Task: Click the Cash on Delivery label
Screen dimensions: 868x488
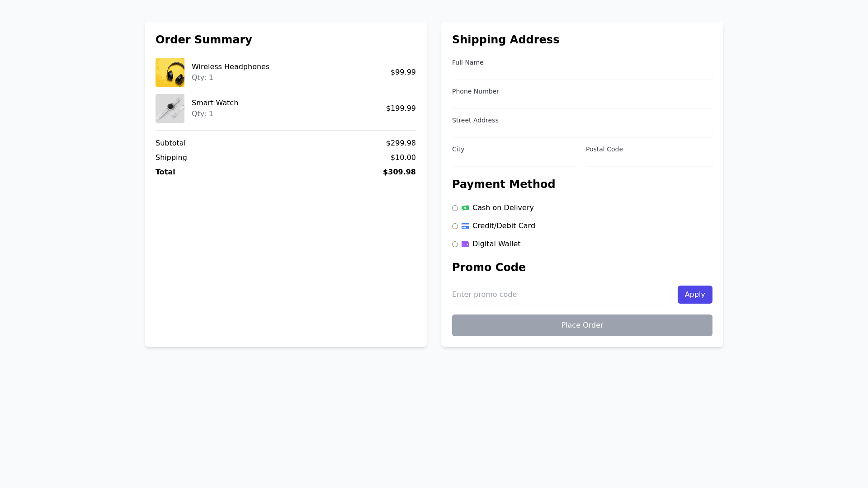Action: [503, 208]
